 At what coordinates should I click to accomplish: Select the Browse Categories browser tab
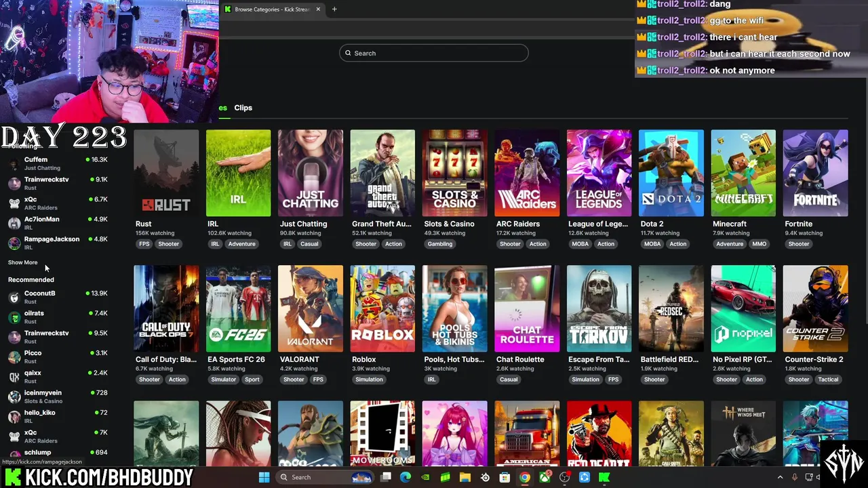pyautogui.click(x=273, y=9)
